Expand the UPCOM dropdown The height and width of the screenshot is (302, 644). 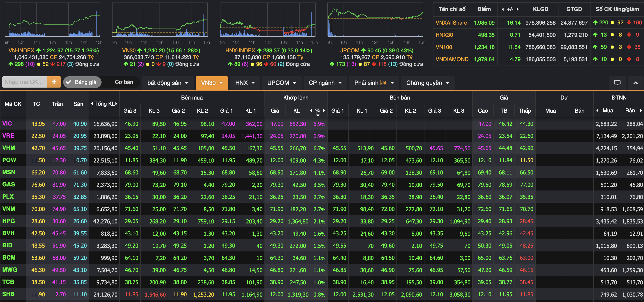point(282,83)
